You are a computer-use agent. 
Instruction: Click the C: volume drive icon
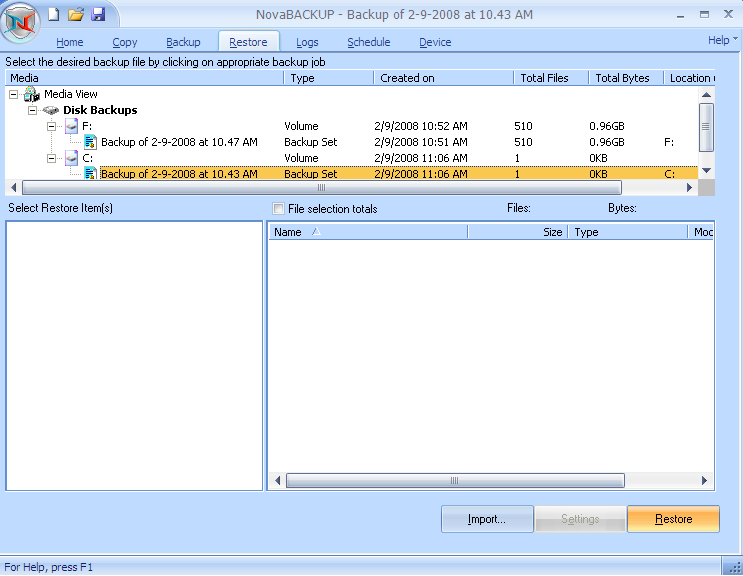tap(71, 158)
